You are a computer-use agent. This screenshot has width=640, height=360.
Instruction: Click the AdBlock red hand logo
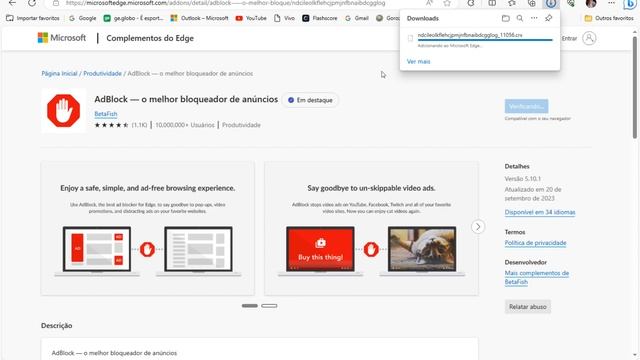(64, 111)
